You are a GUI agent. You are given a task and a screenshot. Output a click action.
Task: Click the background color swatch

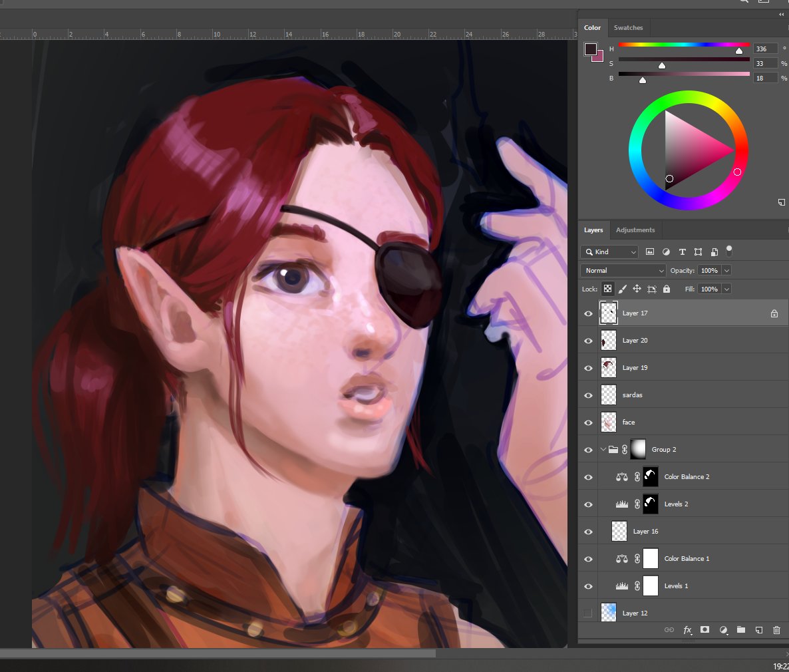pyautogui.click(x=599, y=57)
